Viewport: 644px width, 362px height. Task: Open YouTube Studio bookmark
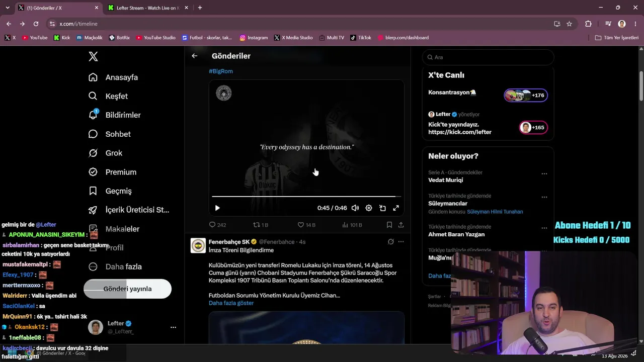pos(155,38)
